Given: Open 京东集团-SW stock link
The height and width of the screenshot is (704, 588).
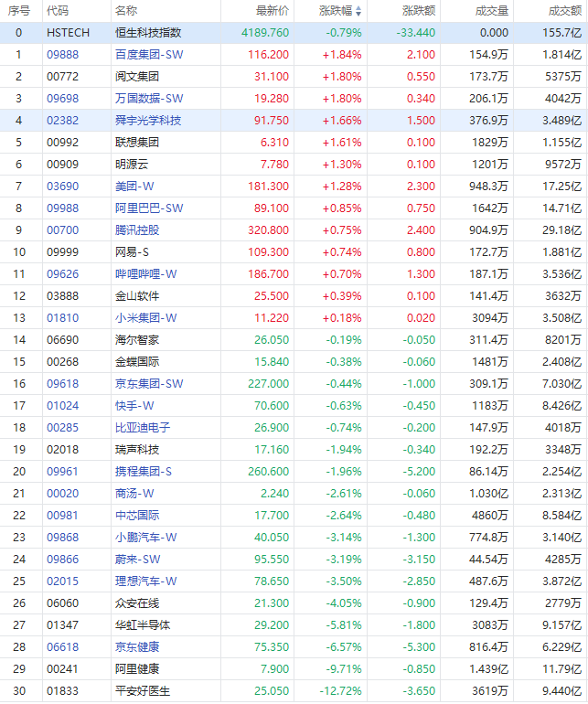Looking at the screenshot, I should point(149,384).
